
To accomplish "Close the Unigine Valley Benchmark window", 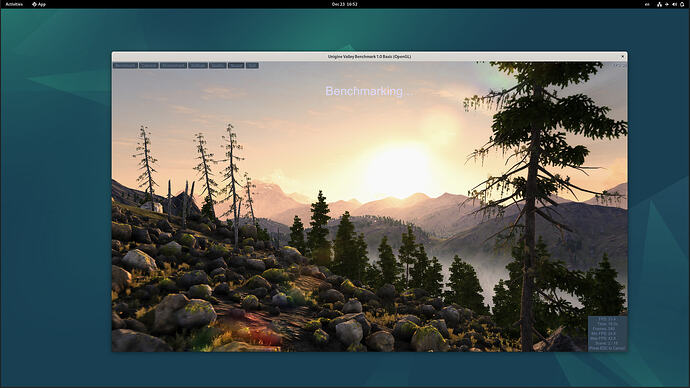I will click(x=622, y=56).
